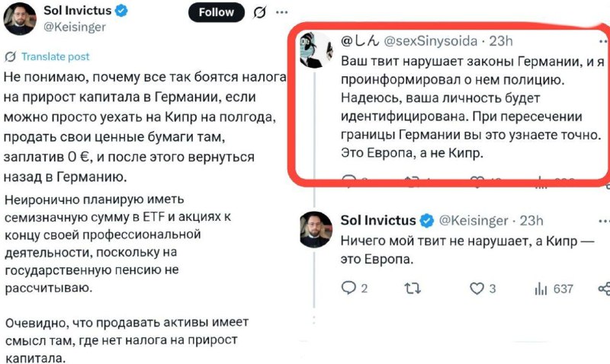
Task: Click the Grok icon beside Follow
Action: [258, 13]
